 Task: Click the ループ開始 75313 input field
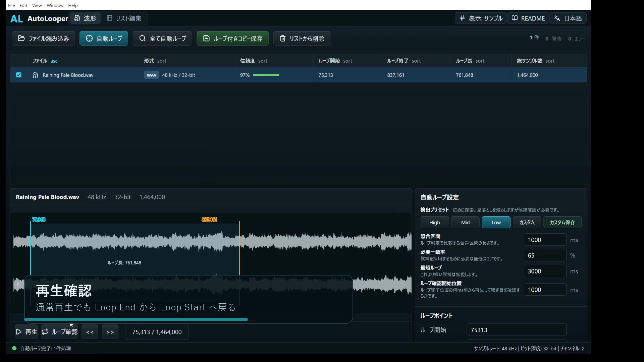point(517,330)
